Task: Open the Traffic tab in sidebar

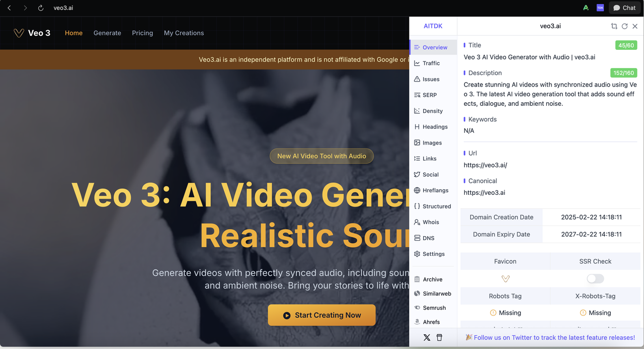Action: pyautogui.click(x=431, y=63)
